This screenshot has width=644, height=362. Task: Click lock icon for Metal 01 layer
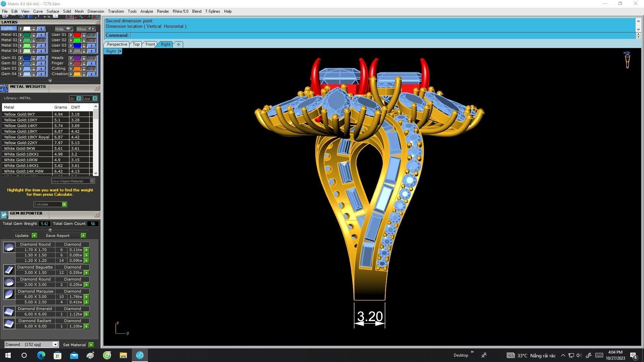34,35
